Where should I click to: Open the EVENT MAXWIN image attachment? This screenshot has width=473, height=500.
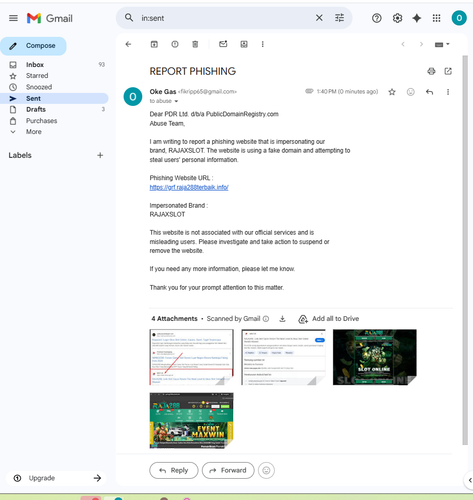191,421
